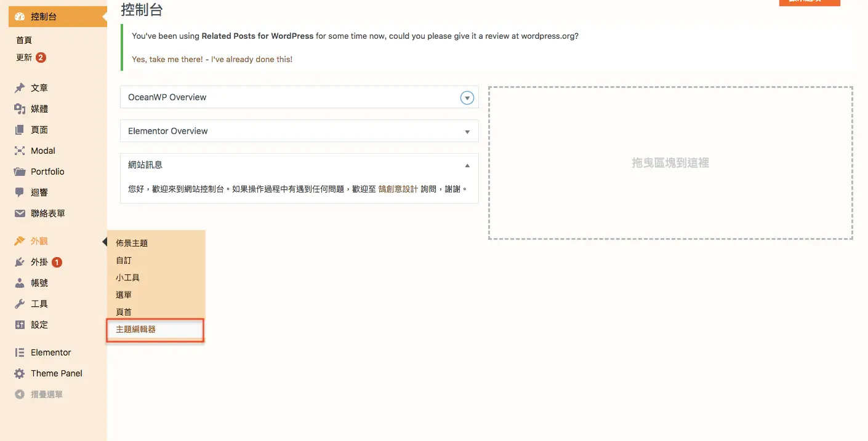Expand the OceanWP Overview panel toggle
The image size is (868, 441).
pos(467,97)
